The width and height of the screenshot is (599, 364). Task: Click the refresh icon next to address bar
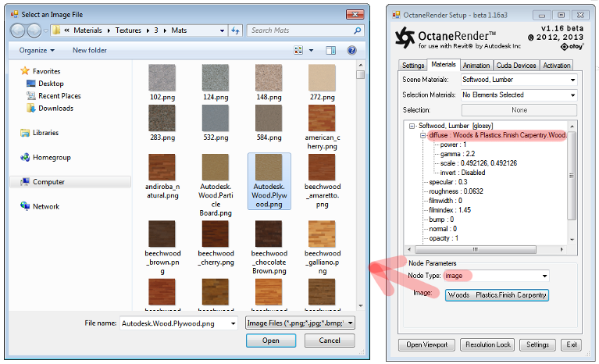tap(235, 30)
